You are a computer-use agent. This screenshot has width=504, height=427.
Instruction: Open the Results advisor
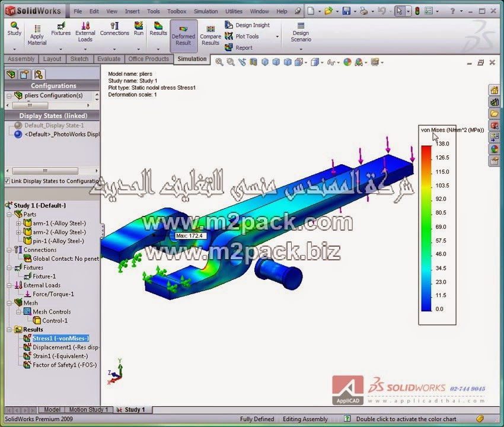(158, 29)
